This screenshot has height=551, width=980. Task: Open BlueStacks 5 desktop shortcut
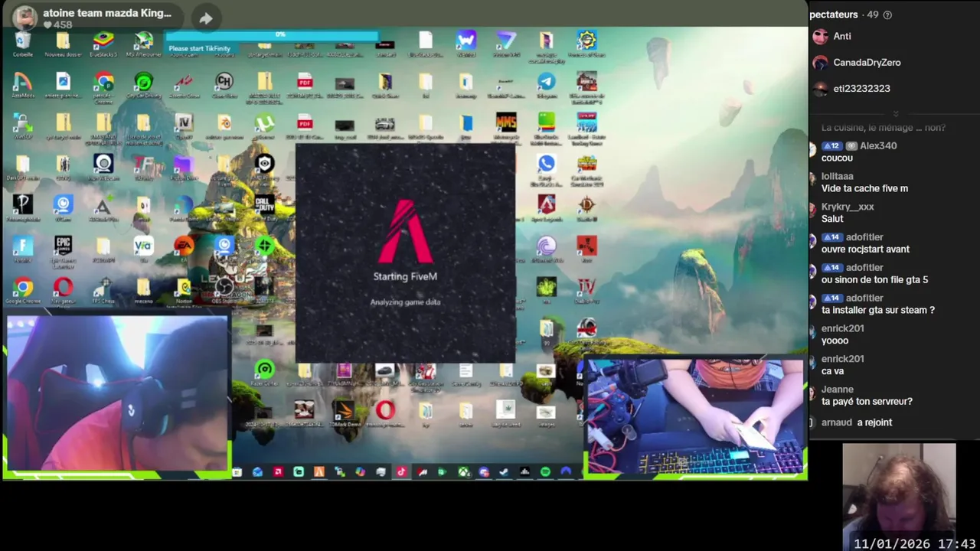pos(103,43)
